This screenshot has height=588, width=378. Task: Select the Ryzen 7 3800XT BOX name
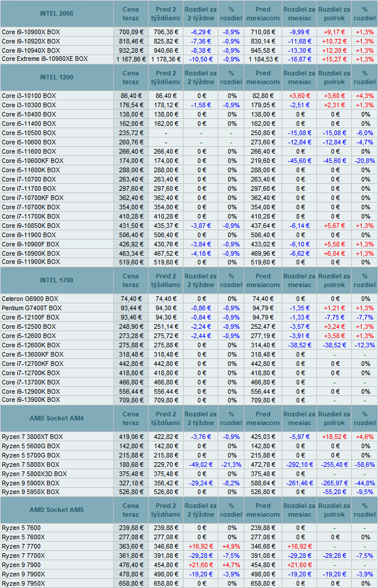pos(33,437)
